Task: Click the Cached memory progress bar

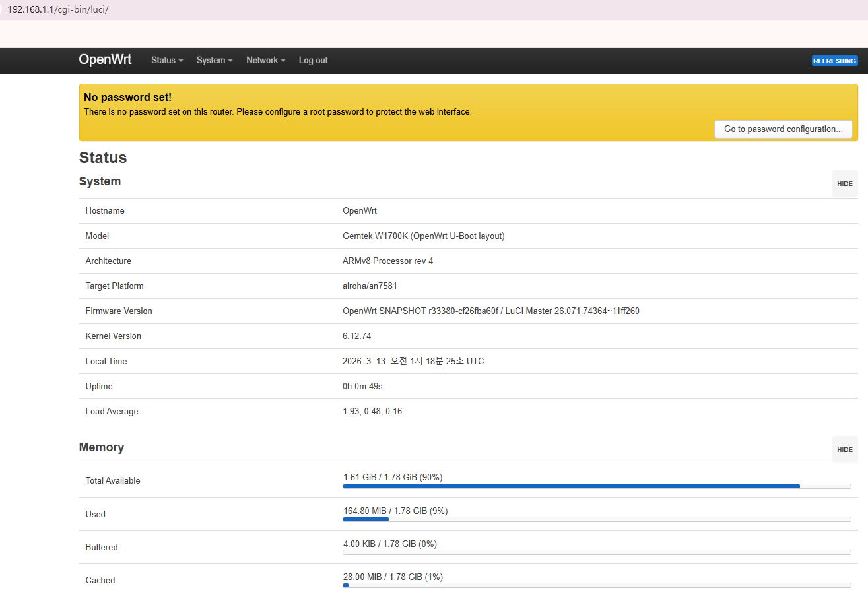Action: click(597, 585)
